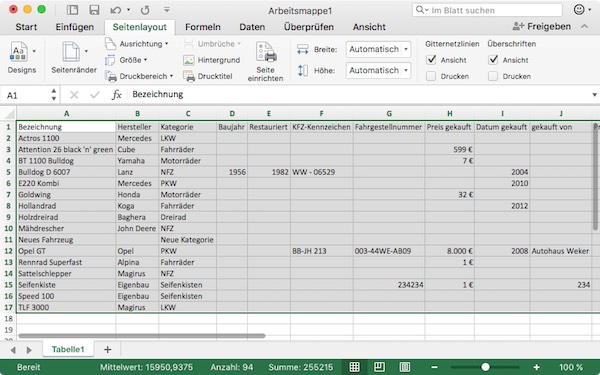Go to next sheet with right arrow
This screenshot has height=375, width=600.
[x=29, y=350]
